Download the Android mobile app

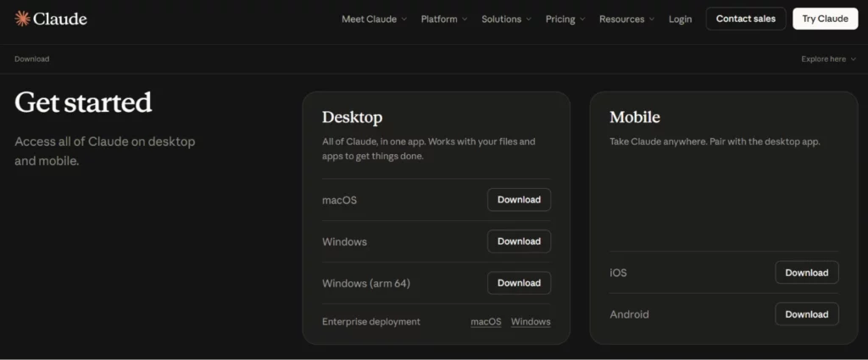tap(807, 314)
